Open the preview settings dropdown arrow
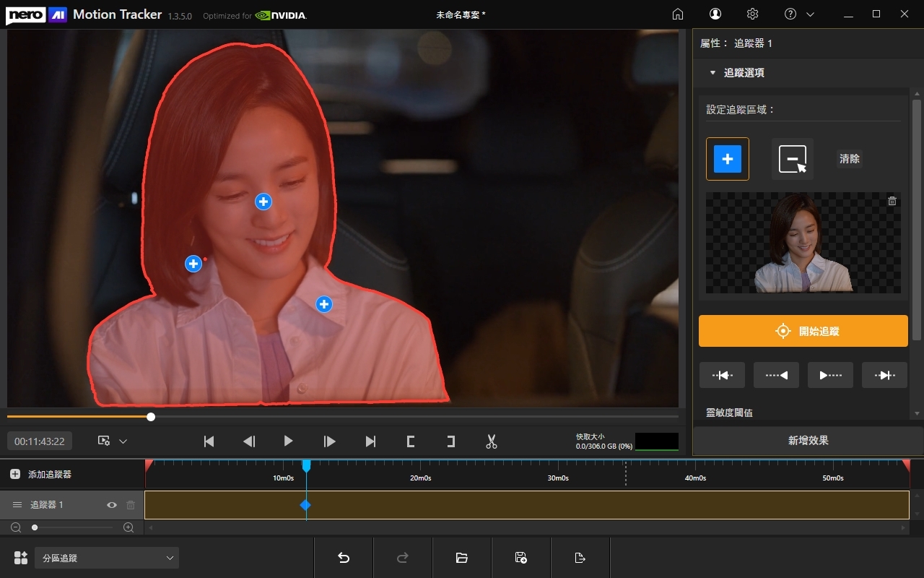 pyautogui.click(x=123, y=441)
